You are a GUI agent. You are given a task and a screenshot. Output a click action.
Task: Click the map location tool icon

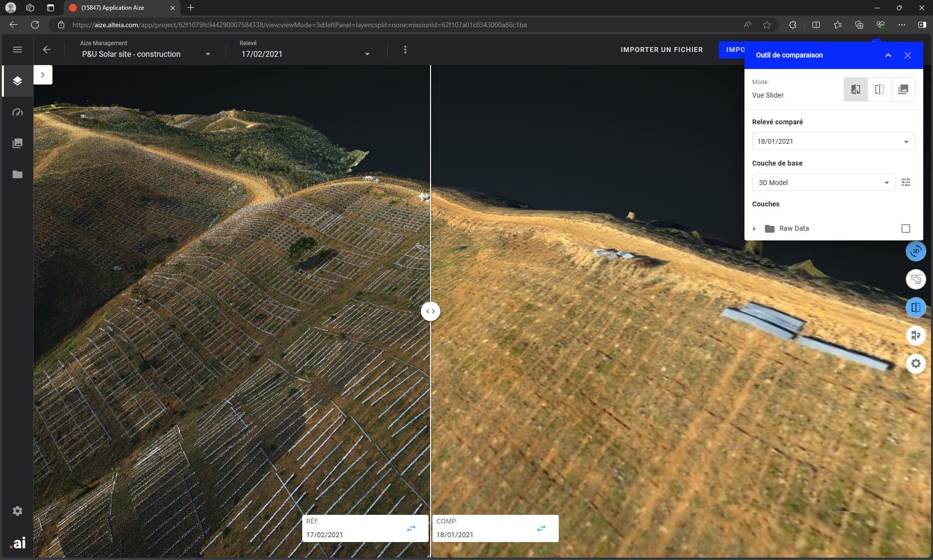click(x=916, y=335)
